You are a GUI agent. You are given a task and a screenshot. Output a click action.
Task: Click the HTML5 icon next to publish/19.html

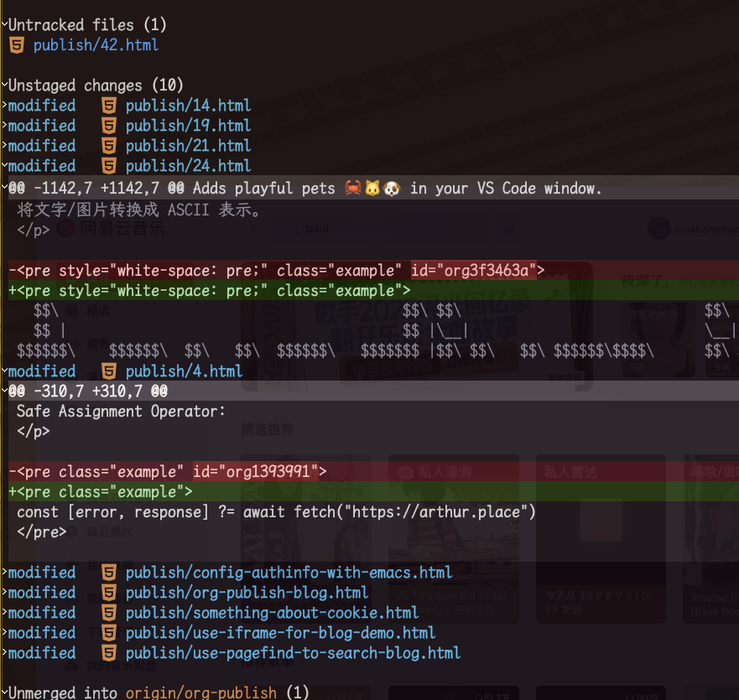click(x=108, y=126)
